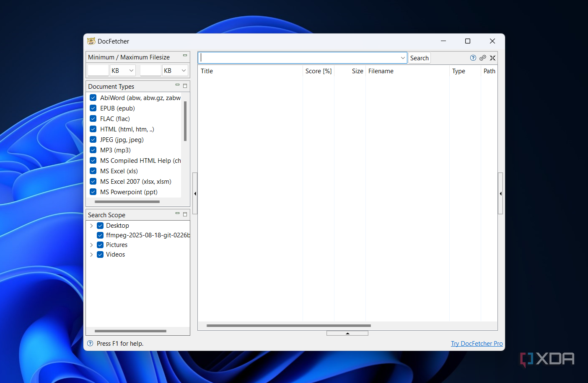Sort results by Score [%] column header
This screenshot has width=588, height=383.
pyautogui.click(x=318, y=71)
